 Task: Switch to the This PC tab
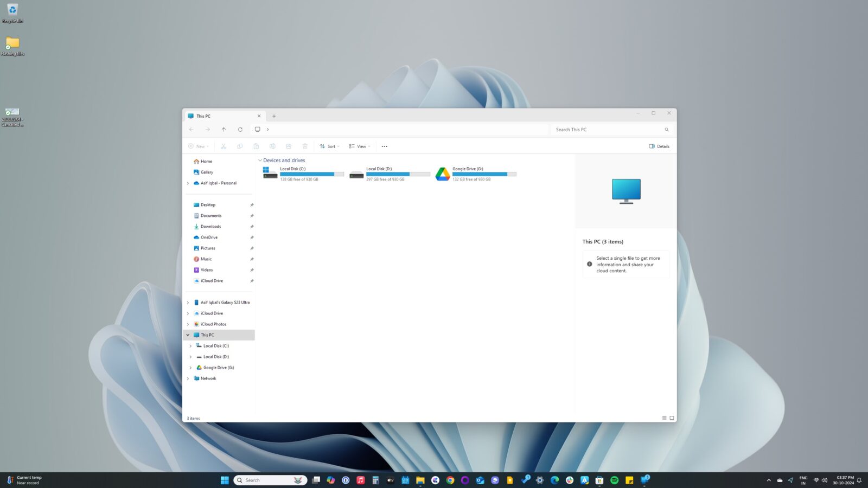[x=211, y=115]
